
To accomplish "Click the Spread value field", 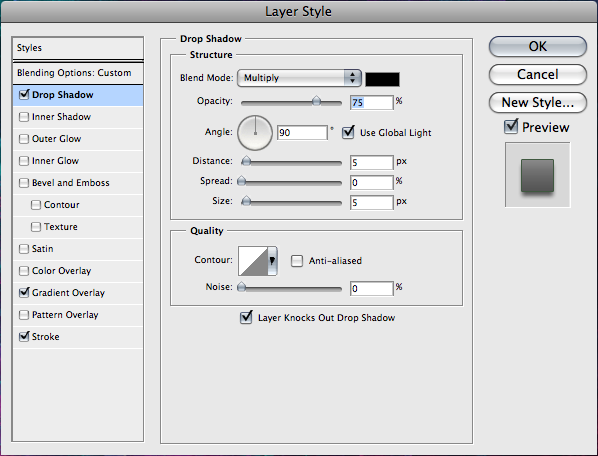I will (x=371, y=183).
